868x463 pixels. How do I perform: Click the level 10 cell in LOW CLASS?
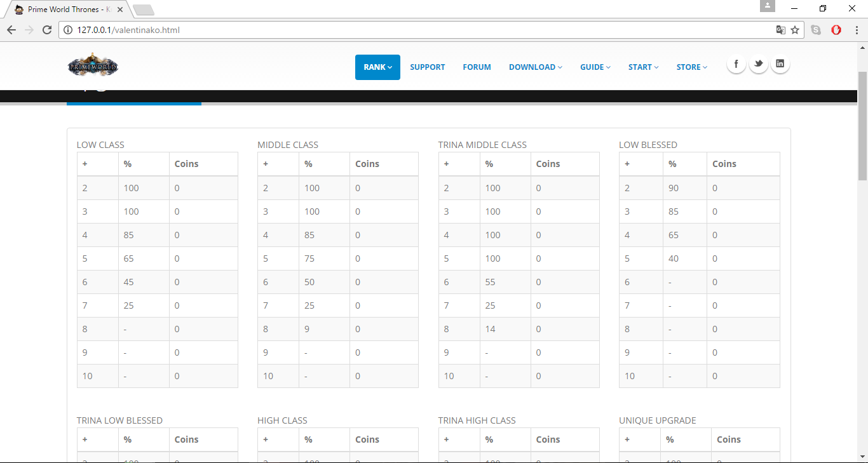point(98,376)
